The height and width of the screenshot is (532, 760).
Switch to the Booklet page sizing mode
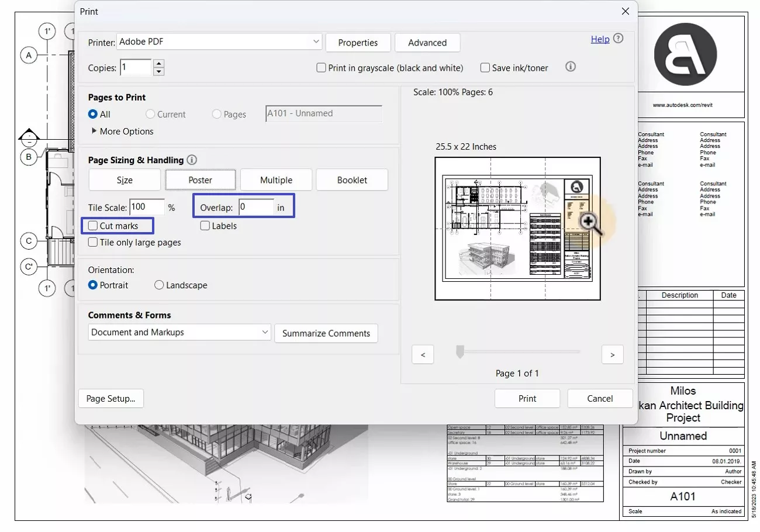(352, 179)
